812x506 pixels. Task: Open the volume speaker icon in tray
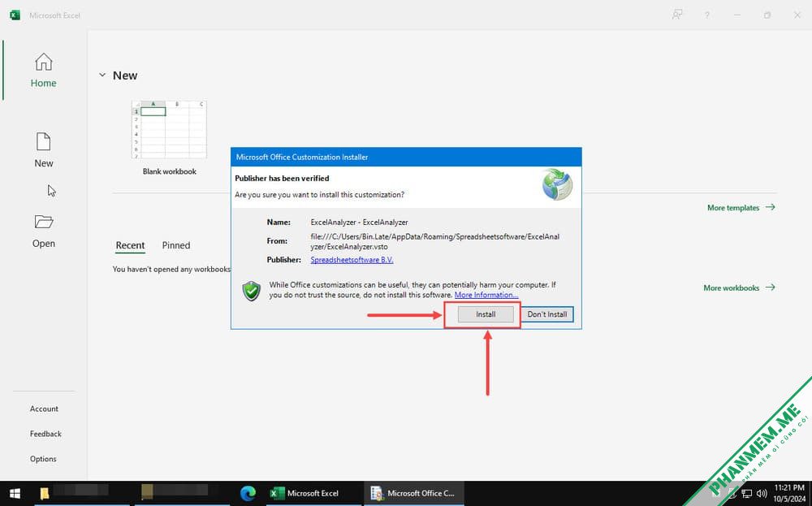click(762, 494)
